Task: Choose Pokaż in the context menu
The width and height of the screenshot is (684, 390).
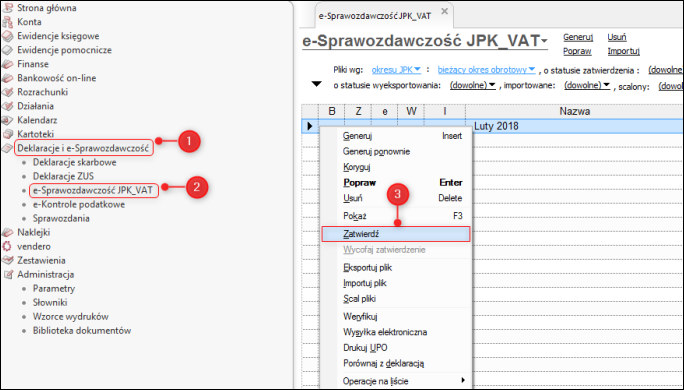Action: [x=396, y=216]
